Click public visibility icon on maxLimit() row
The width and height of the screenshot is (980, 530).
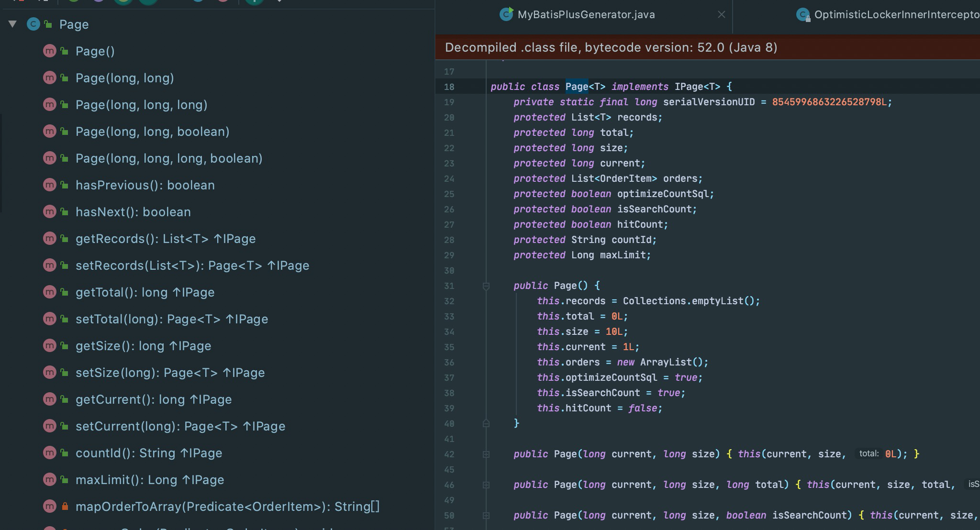click(x=65, y=479)
